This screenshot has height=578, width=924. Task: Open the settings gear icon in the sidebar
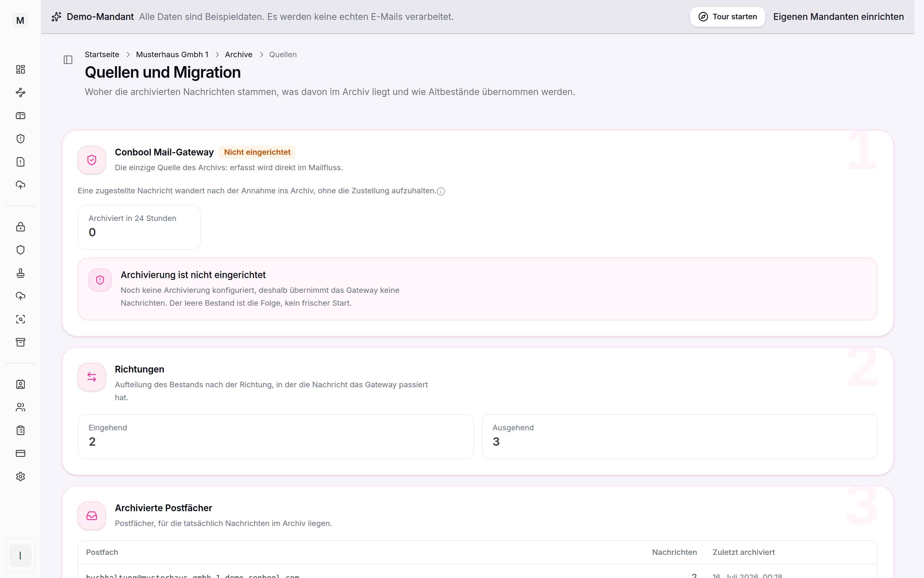20,477
